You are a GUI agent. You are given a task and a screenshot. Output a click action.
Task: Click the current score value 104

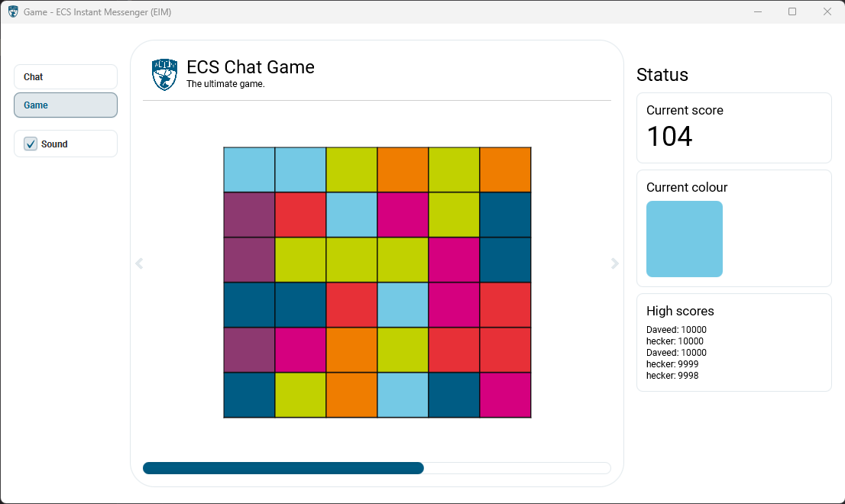click(669, 137)
